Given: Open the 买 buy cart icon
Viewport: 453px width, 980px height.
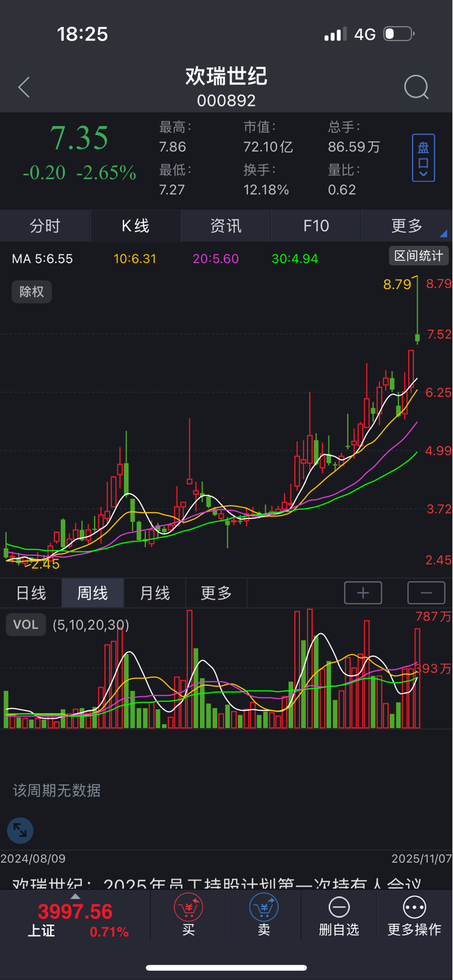Looking at the screenshot, I should 189,915.
